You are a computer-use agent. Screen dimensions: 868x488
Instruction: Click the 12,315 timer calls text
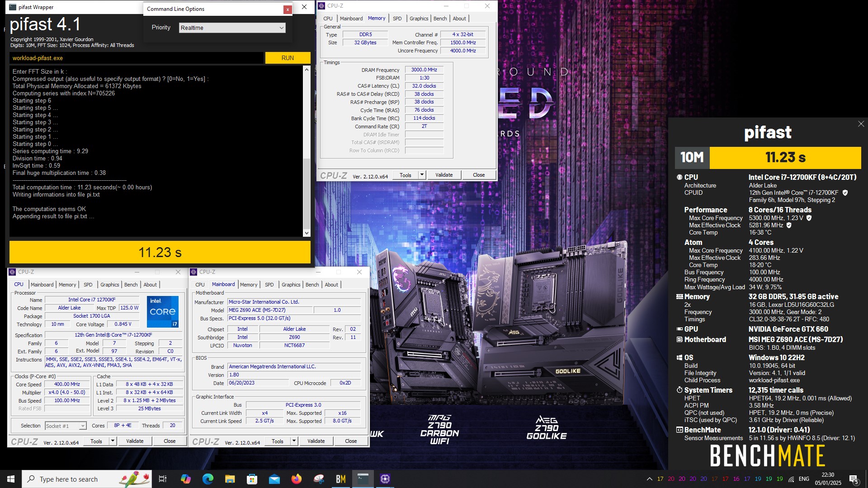(776, 390)
